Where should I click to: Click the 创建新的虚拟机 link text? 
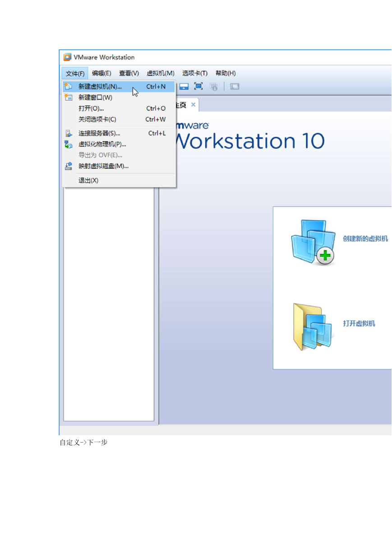point(365,239)
